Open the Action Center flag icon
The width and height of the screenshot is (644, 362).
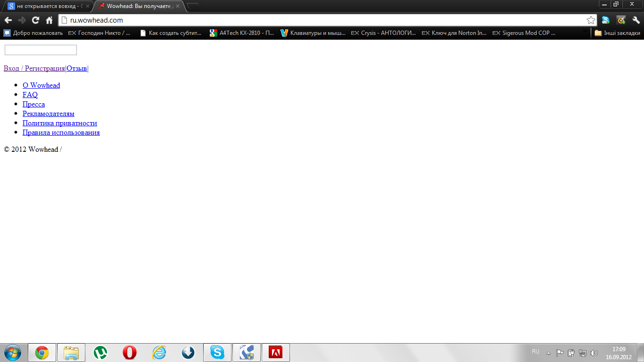click(x=560, y=353)
